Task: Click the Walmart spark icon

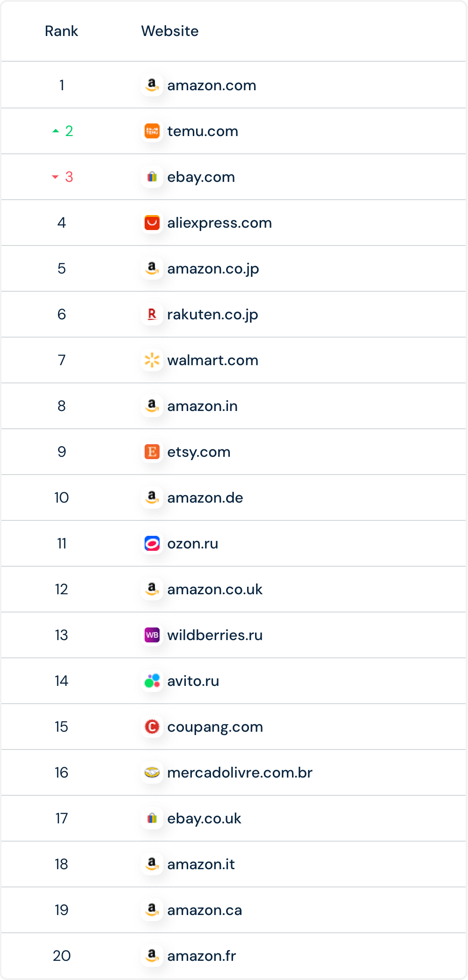Action: point(152,360)
